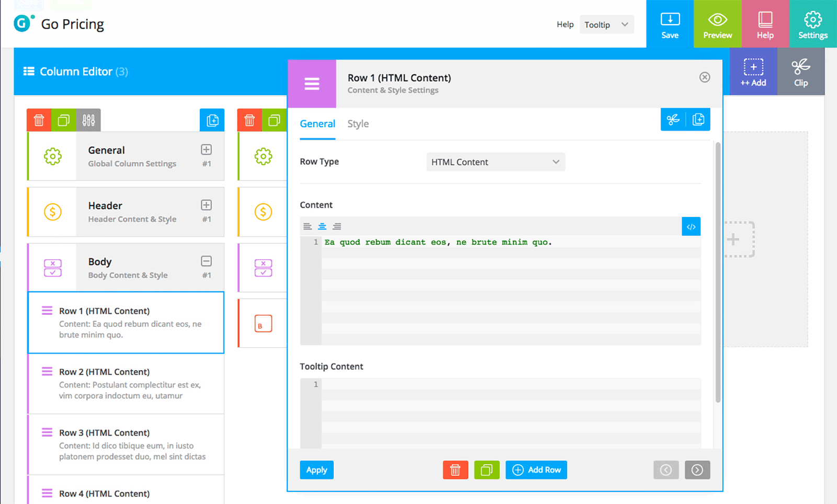Click the "Row Type" label
Viewport: 837px width, 504px height.
pos(319,162)
